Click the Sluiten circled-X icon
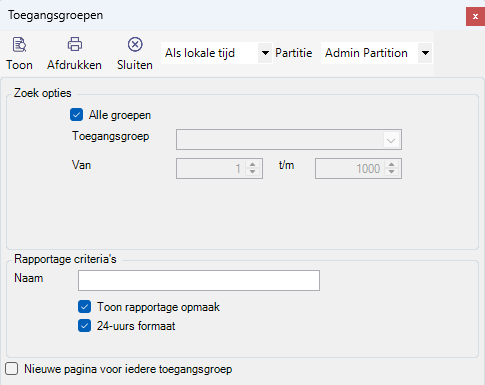 click(x=135, y=44)
